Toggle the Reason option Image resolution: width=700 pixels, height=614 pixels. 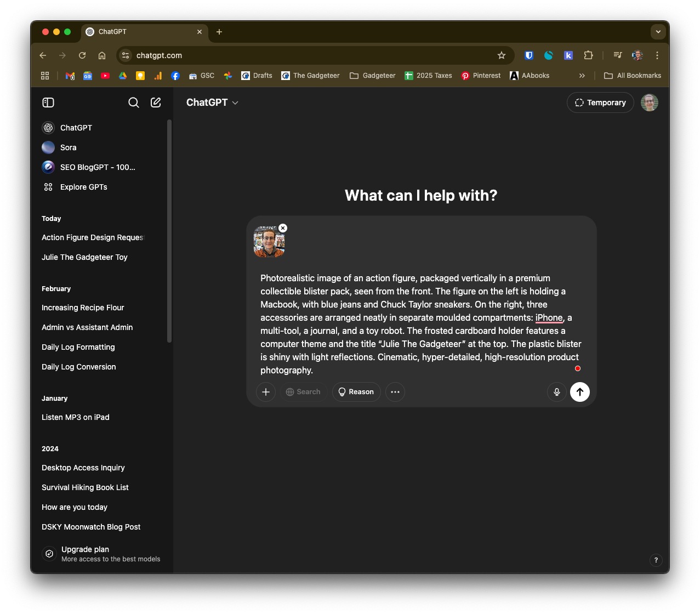(x=356, y=392)
